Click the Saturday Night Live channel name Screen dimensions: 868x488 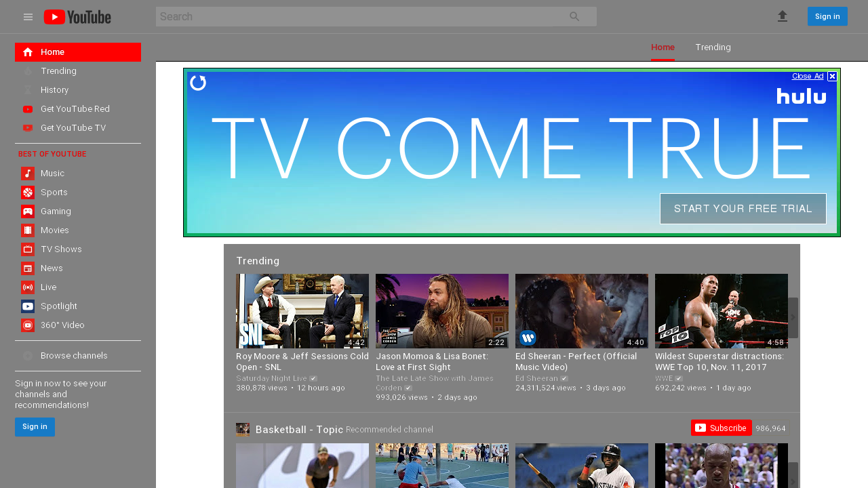pyautogui.click(x=271, y=378)
